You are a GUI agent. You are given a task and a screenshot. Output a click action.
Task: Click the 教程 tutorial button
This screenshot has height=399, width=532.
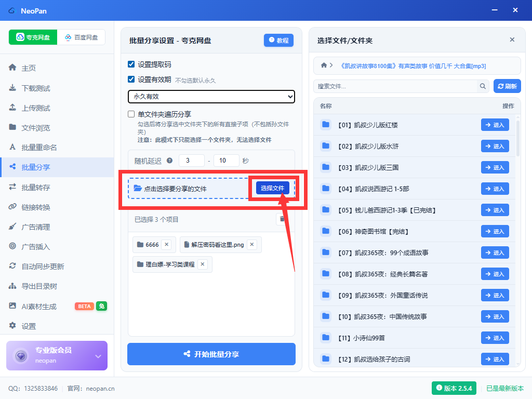[x=278, y=41]
